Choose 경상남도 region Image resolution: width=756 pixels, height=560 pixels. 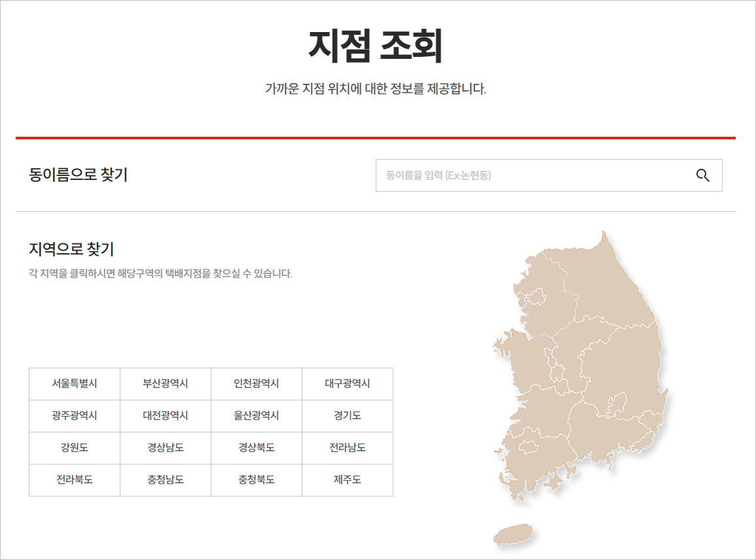165,448
